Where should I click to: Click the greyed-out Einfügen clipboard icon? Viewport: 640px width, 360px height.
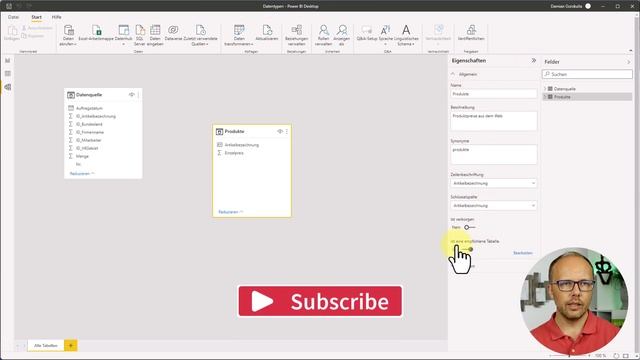tap(11, 33)
